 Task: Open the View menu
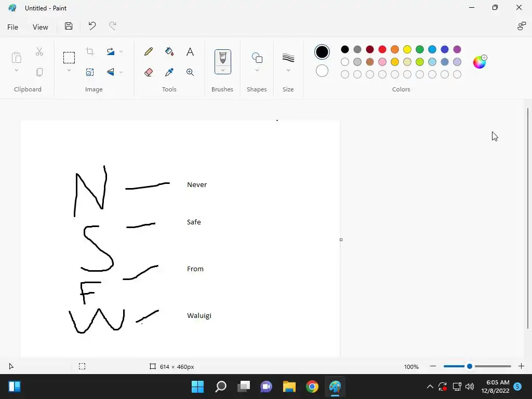tap(41, 27)
